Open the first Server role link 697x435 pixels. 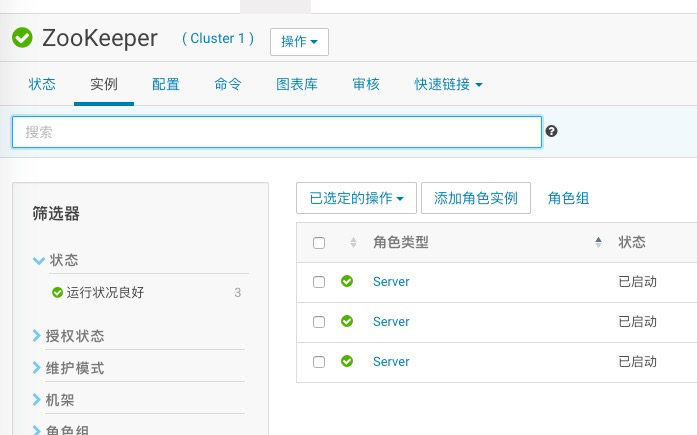click(x=391, y=282)
